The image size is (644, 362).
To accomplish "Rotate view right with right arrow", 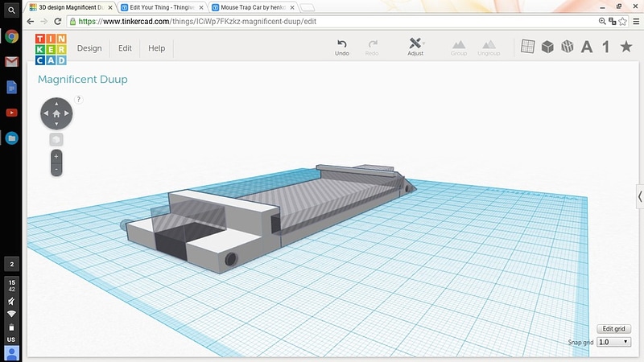I will click(67, 113).
